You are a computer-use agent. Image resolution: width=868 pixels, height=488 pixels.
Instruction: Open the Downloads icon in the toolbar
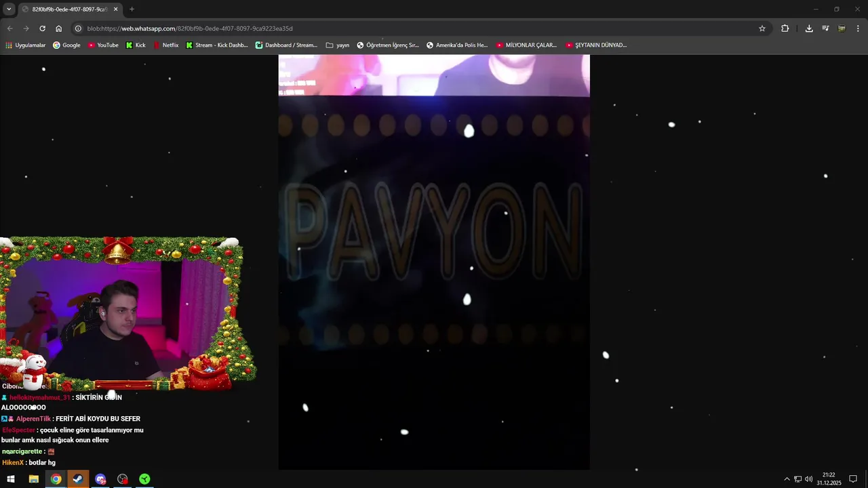click(x=809, y=28)
